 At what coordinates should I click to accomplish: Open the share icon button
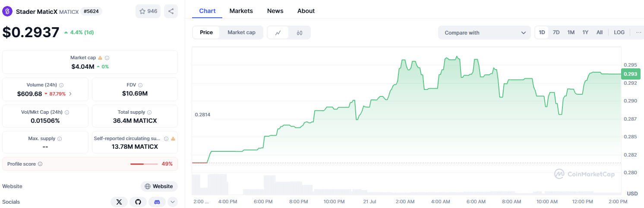pos(171,11)
